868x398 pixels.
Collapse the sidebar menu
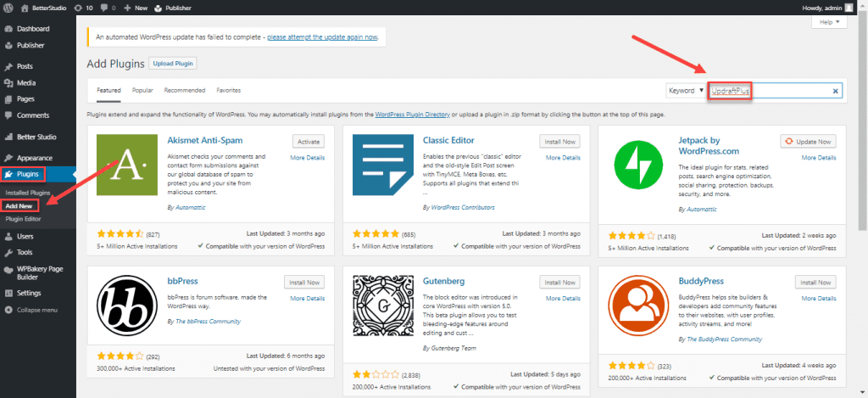click(37, 310)
